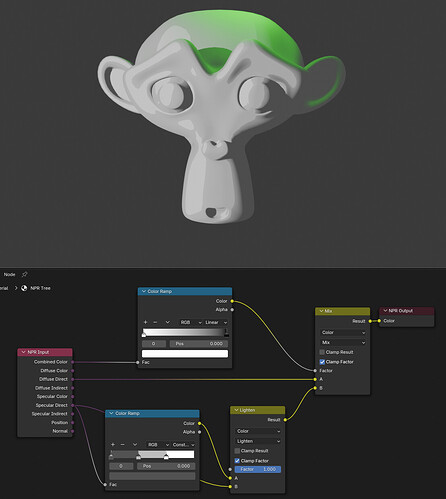Click the Lighten node Factor slider
Image resolution: width=446 pixels, height=499 pixels.
click(258, 469)
